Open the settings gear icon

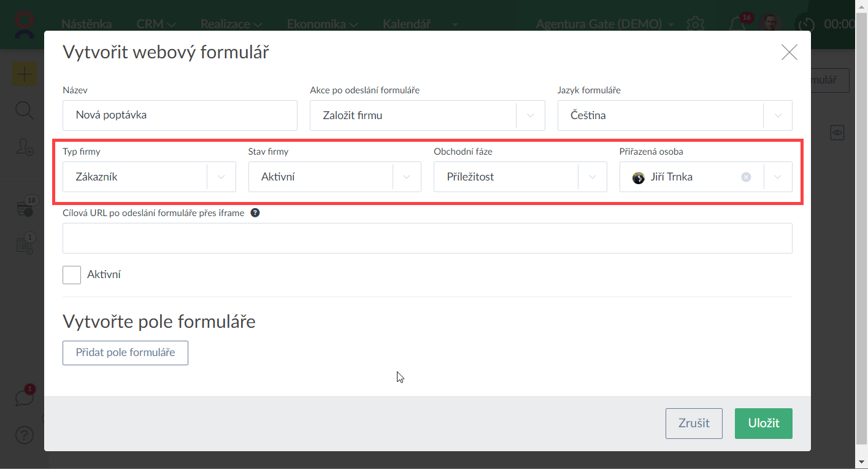coord(695,24)
